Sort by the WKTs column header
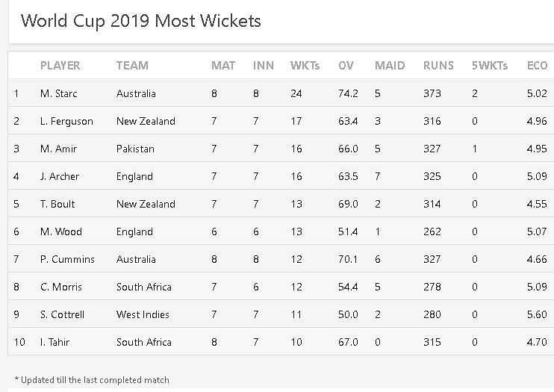This screenshot has height=392, width=554. [305, 66]
